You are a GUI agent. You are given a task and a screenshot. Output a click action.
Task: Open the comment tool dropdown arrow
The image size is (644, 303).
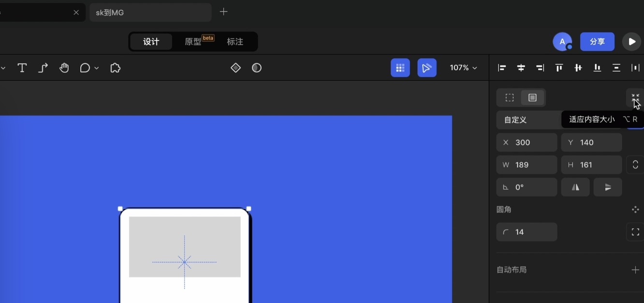pos(97,68)
